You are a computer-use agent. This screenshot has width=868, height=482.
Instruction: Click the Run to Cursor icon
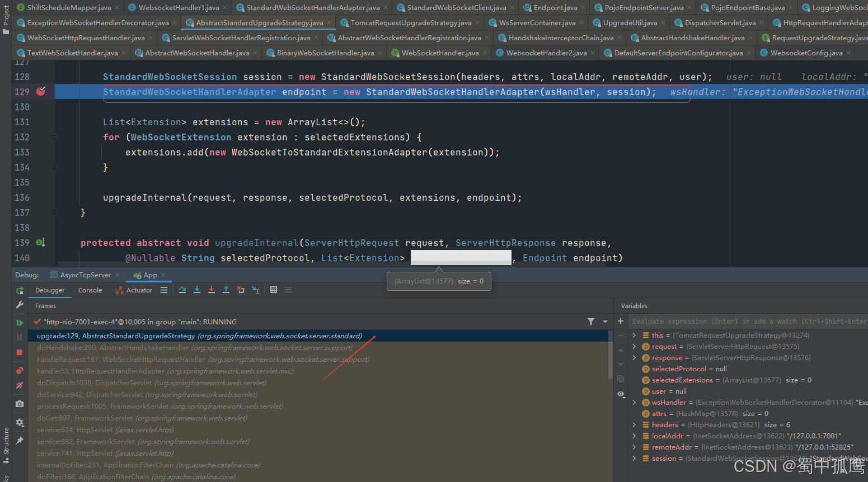(x=255, y=290)
